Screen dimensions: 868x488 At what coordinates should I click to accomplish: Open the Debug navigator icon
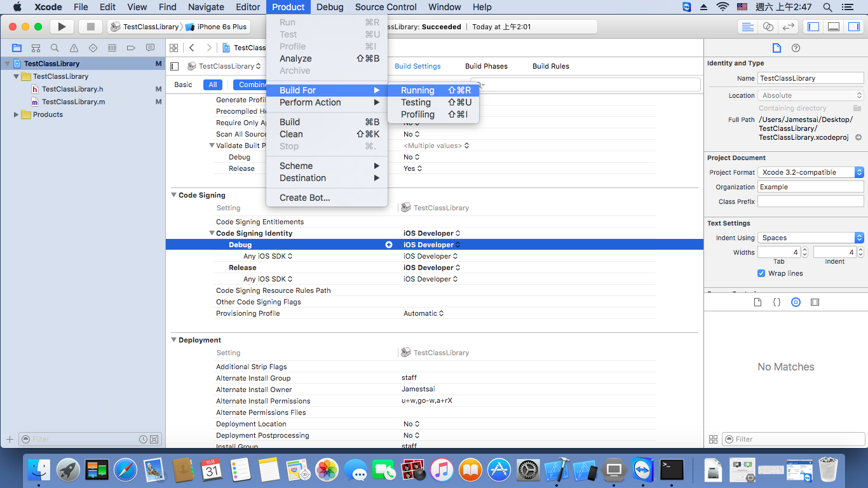[112, 48]
